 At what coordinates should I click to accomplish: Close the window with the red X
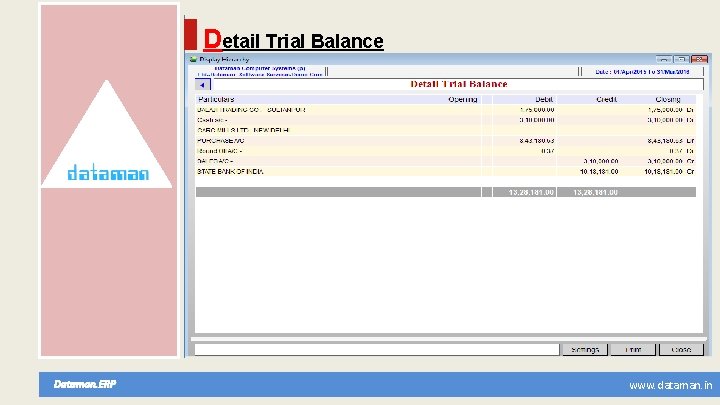coord(699,59)
